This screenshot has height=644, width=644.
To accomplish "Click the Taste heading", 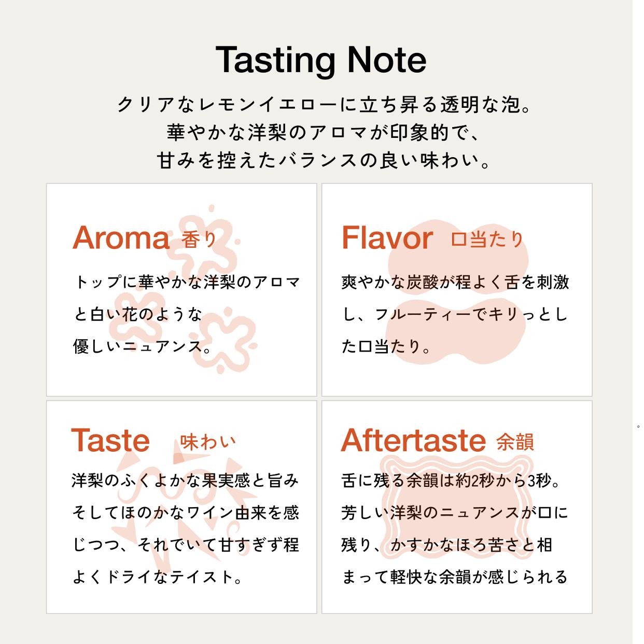I will click(x=110, y=440).
